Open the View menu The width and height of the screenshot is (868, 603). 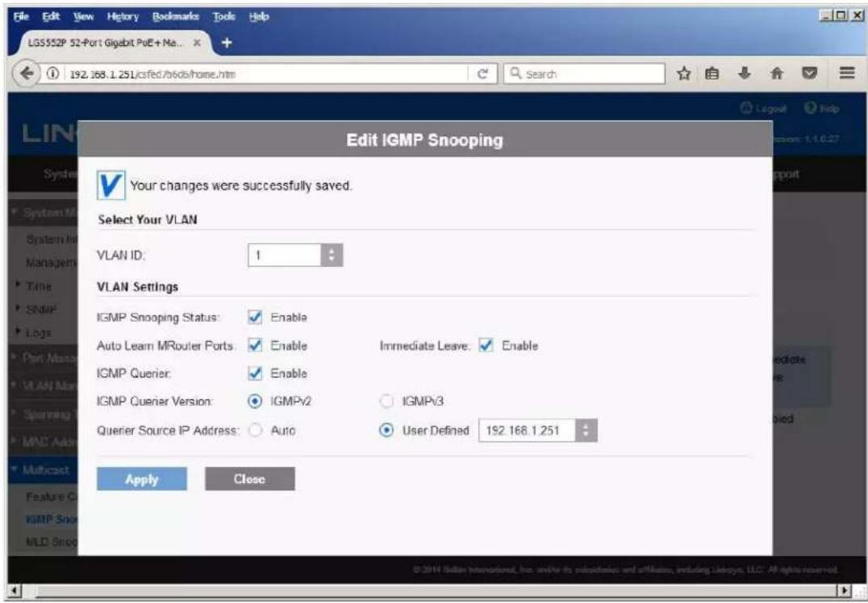pyautogui.click(x=82, y=17)
